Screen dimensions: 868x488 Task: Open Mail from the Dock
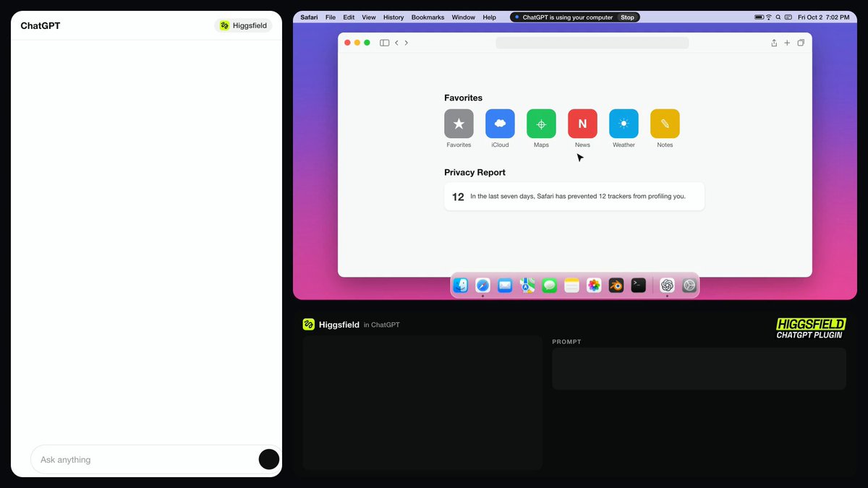505,286
